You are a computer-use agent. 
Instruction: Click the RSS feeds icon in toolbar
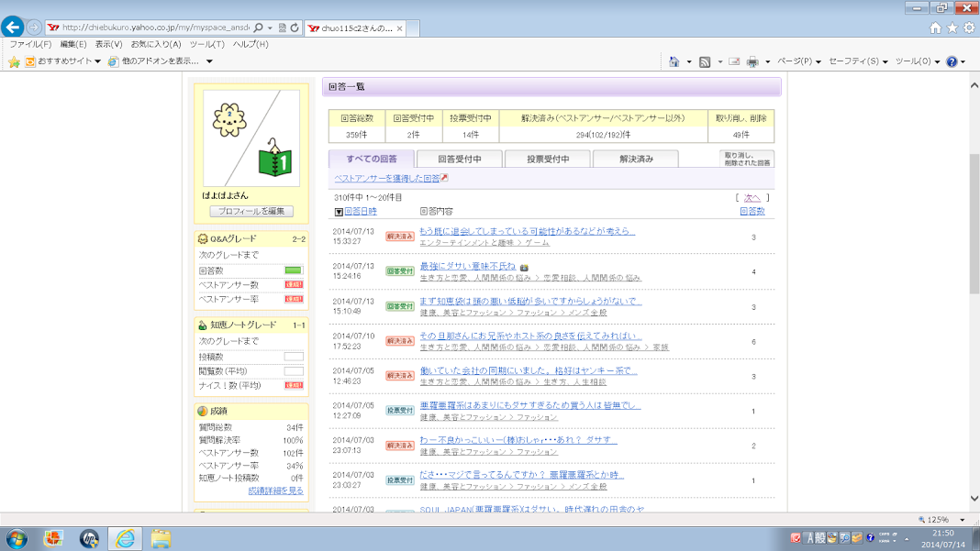pyautogui.click(x=705, y=61)
